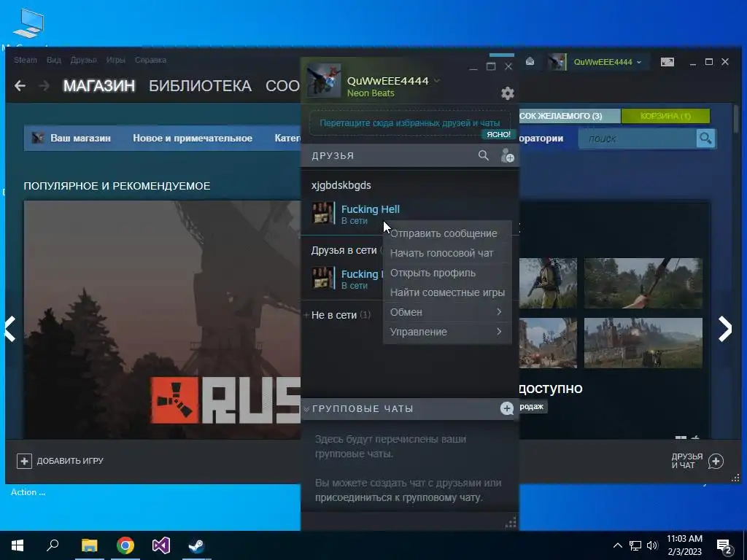Click Add a game plus icon
Image resolution: width=747 pixels, height=560 pixels.
tap(24, 461)
